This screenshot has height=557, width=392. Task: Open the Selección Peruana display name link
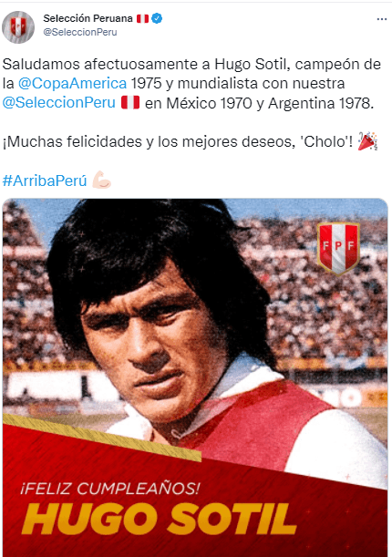[x=88, y=18]
